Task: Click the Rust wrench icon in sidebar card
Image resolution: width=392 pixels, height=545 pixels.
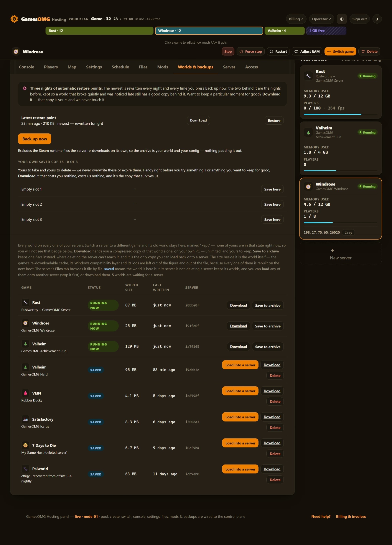Action: tap(308, 76)
